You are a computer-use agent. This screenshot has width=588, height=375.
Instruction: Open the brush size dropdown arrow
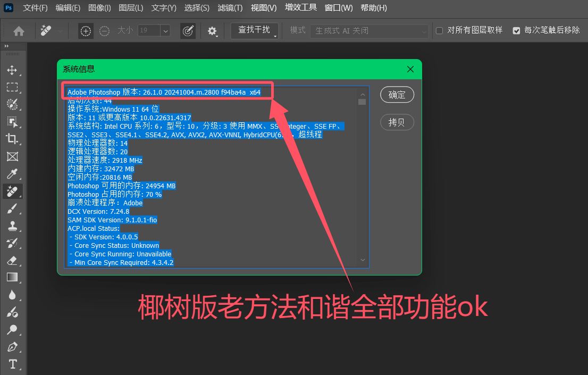click(165, 31)
